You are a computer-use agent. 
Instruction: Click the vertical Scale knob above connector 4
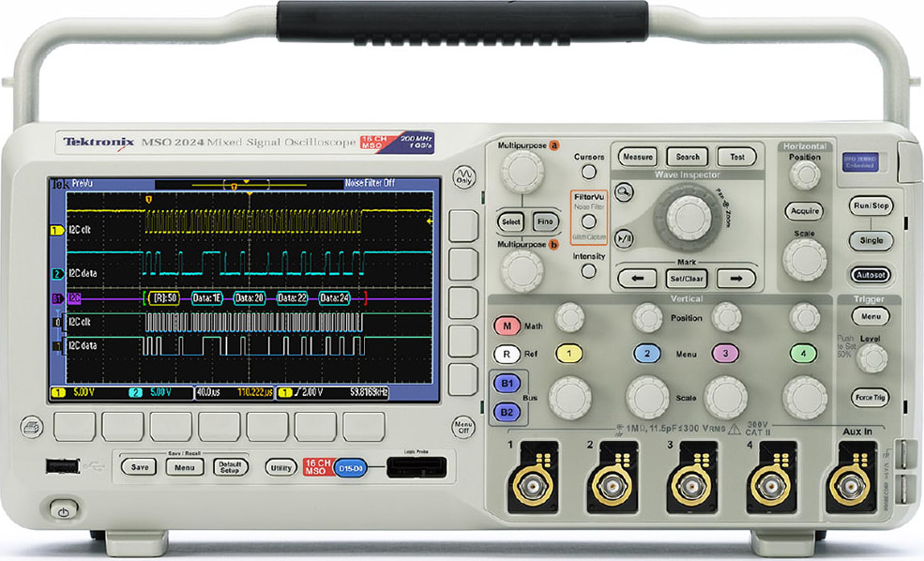tap(805, 398)
